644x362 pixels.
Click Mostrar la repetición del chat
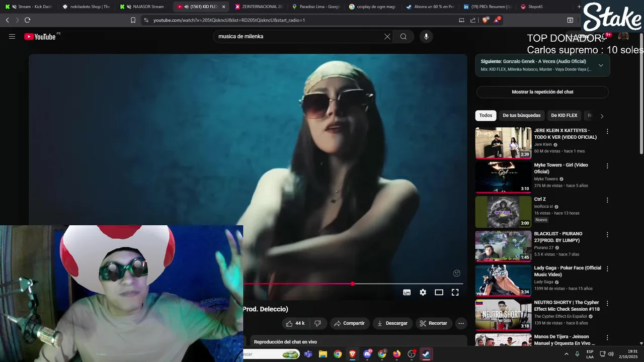click(542, 92)
